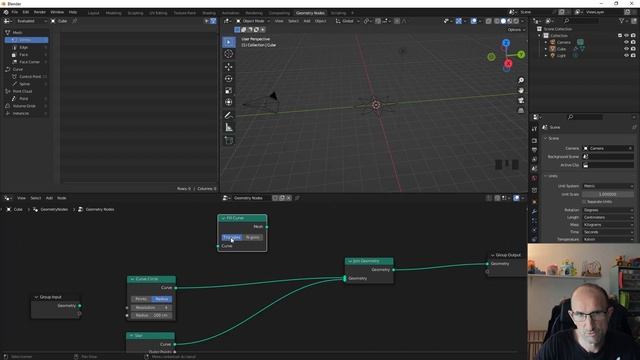The height and width of the screenshot is (360, 640).
Task: Open the Temperature units dropdown
Action: point(608,239)
